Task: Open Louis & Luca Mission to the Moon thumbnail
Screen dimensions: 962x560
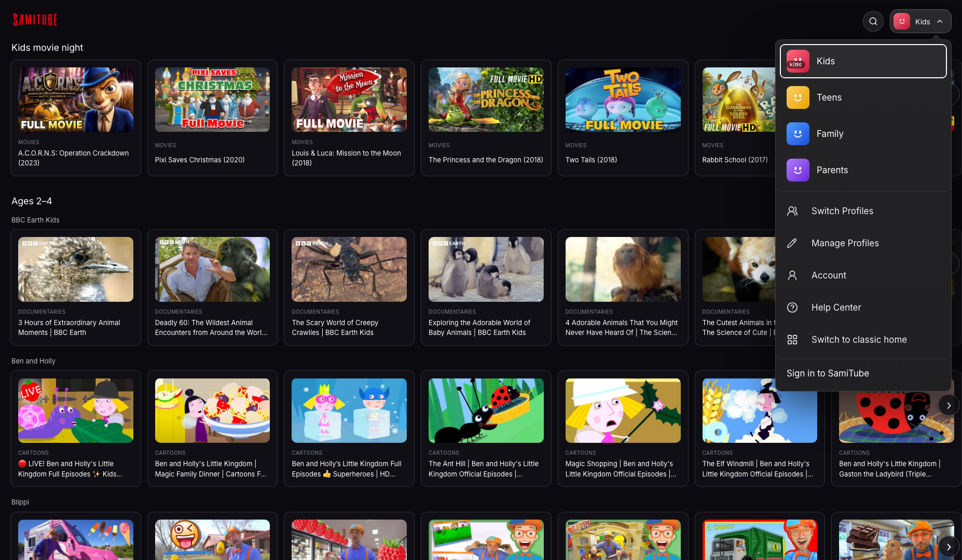Action: pyautogui.click(x=349, y=100)
